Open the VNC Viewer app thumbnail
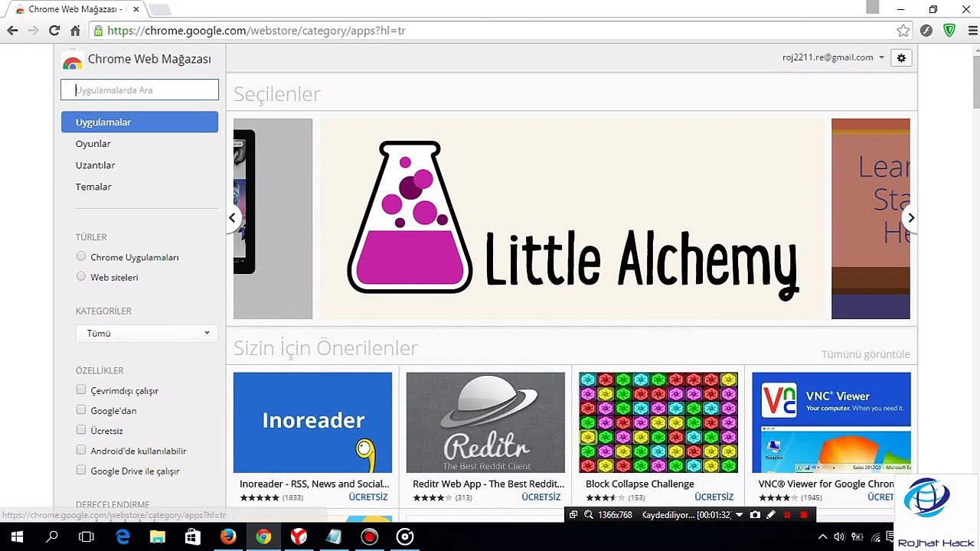980x551 pixels. pos(831,422)
